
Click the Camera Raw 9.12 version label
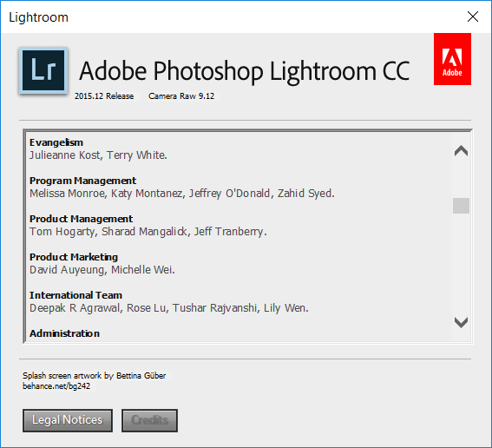(x=181, y=96)
